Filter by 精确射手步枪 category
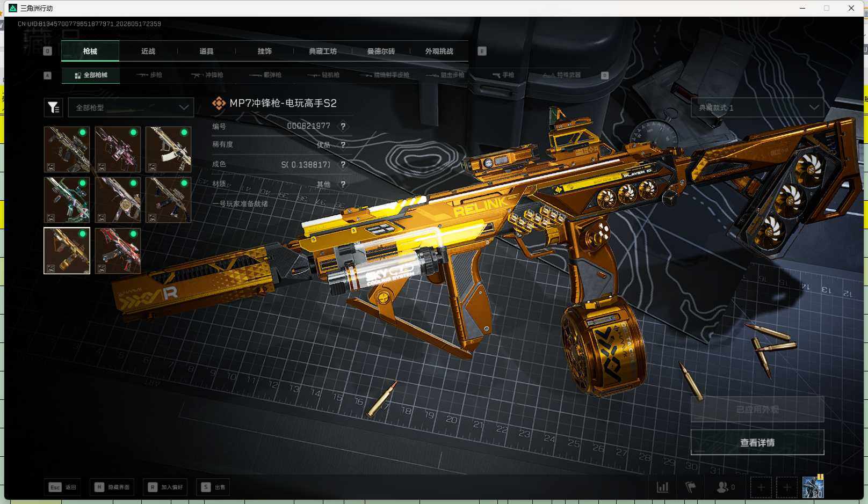 tap(385, 75)
